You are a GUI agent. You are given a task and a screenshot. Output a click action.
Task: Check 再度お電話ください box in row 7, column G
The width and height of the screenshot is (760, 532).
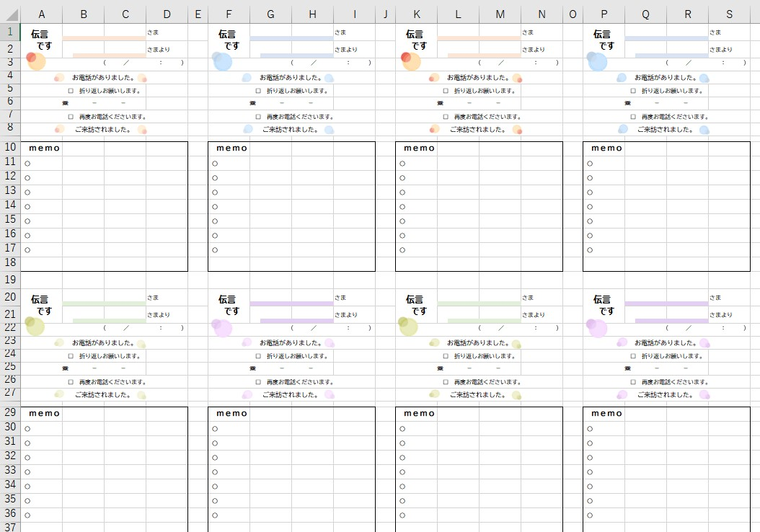coord(258,117)
